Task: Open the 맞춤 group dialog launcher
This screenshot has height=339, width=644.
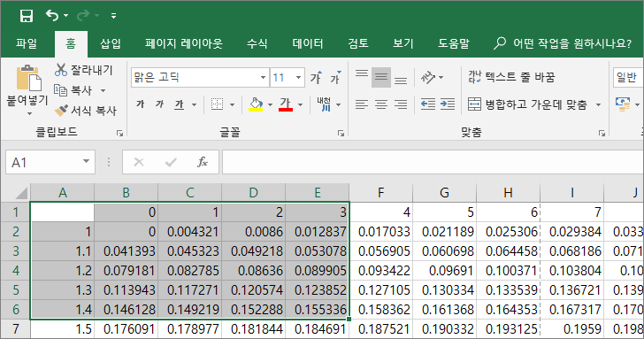Action: pos(602,133)
